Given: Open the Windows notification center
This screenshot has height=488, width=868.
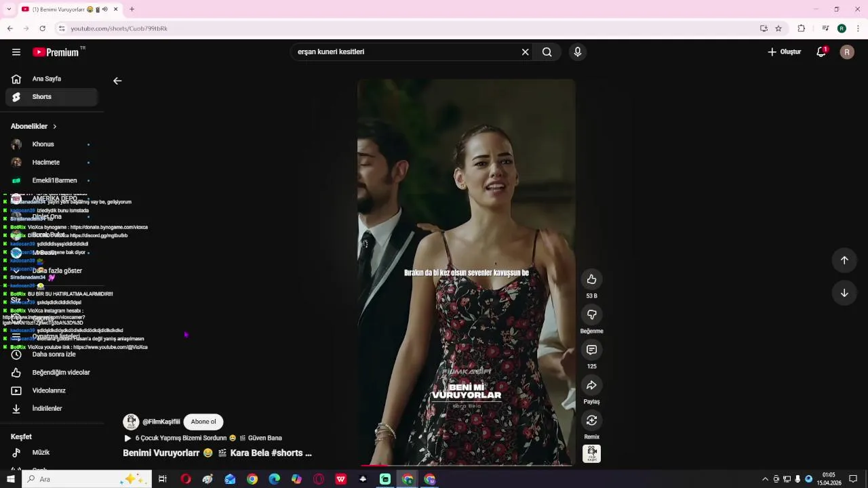Looking at the screenshot, I should click(x=853, y=479).
